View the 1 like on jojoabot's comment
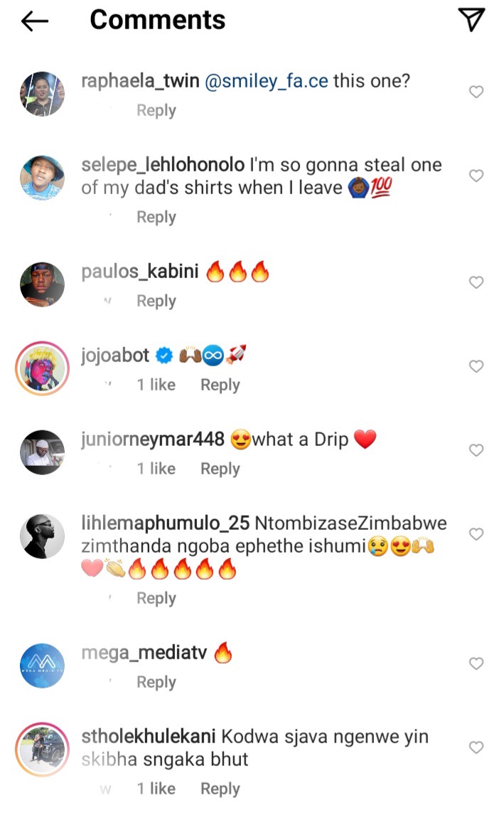Image resolution: width=504 pixels, height=815 pixels. (x=156, y=385)
